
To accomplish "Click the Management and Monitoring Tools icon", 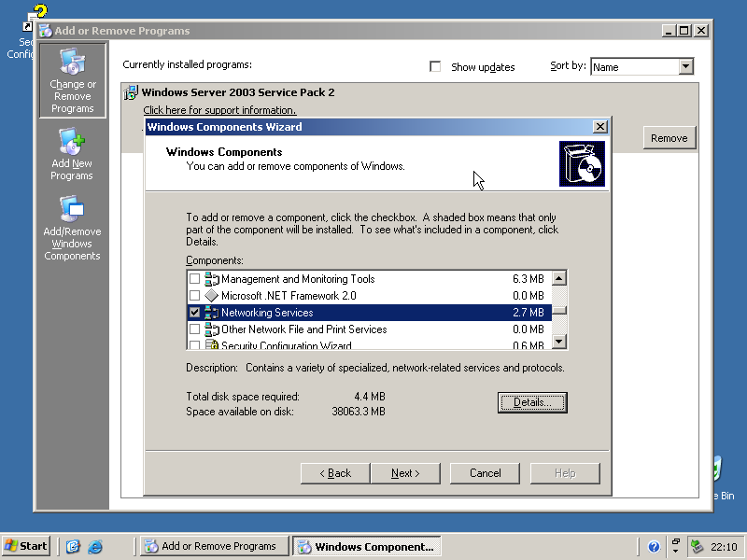I will [x=211, y=279].
